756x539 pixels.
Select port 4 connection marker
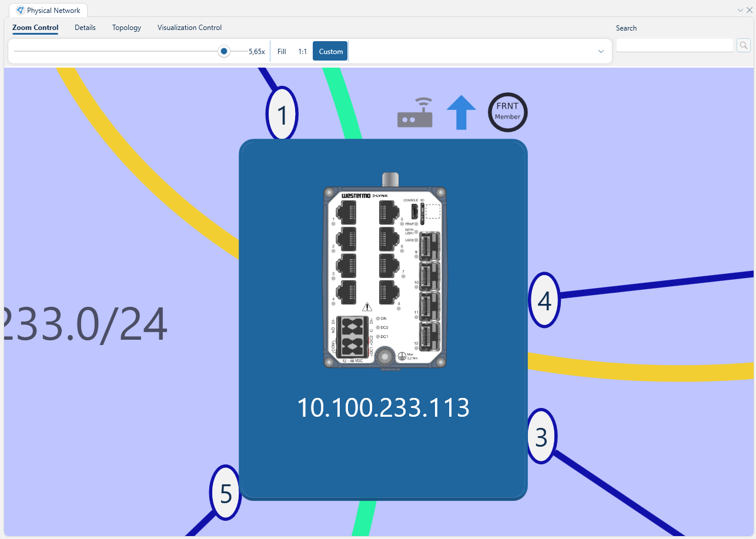(x=544, y=300)
